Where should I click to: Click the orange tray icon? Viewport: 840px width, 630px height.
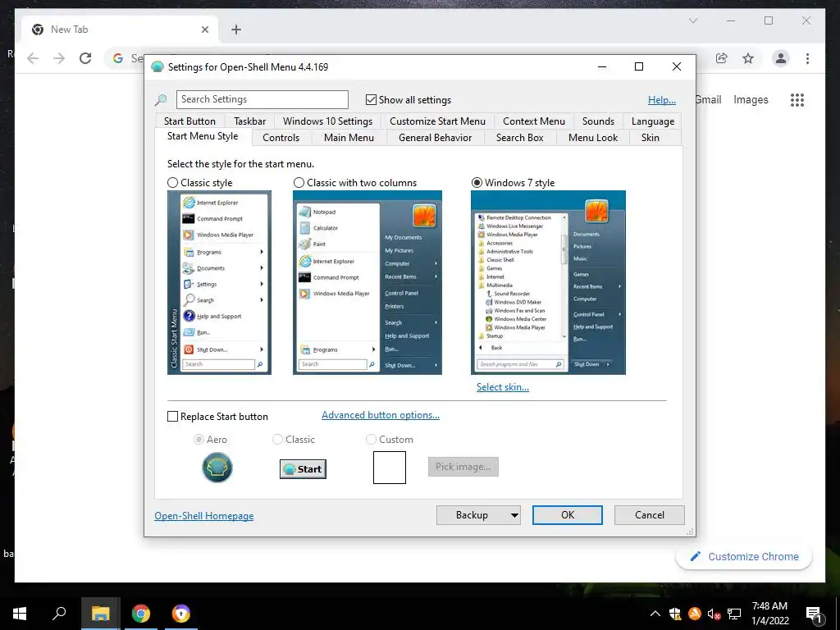(694, 614)
